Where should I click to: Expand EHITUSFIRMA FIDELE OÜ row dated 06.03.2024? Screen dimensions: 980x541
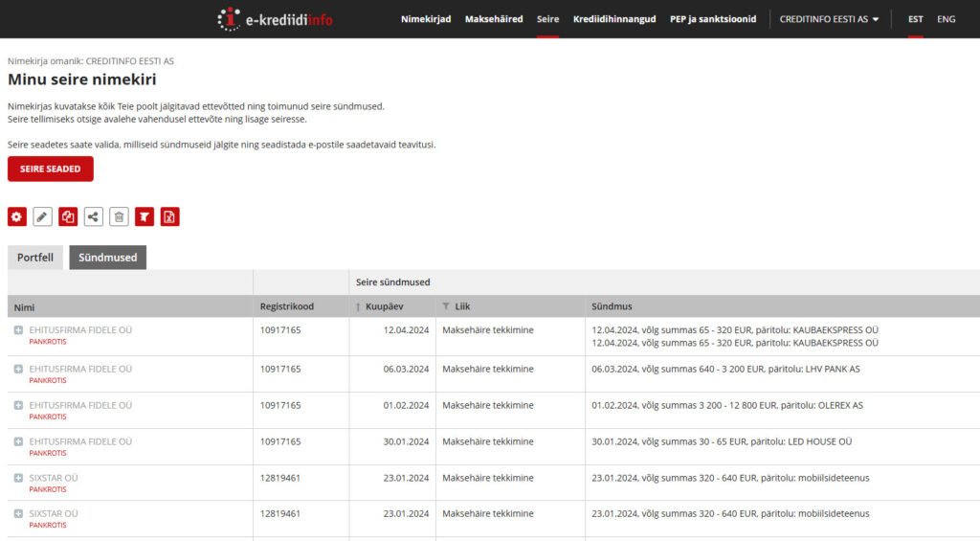(18, 369)
